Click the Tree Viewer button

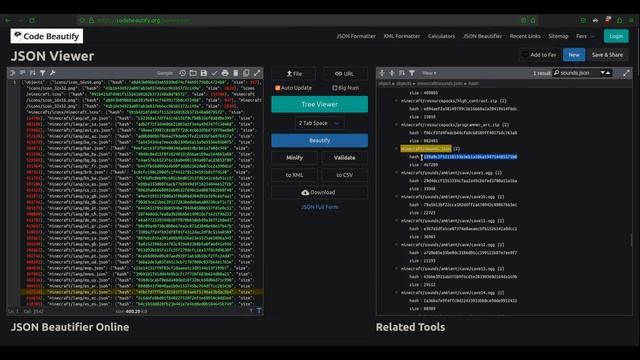click(x=320, y=104)
